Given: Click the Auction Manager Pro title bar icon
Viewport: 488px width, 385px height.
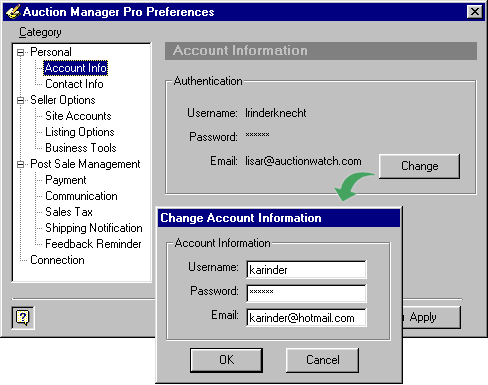Looking at the screenshot, I should [x=13, y=12].
